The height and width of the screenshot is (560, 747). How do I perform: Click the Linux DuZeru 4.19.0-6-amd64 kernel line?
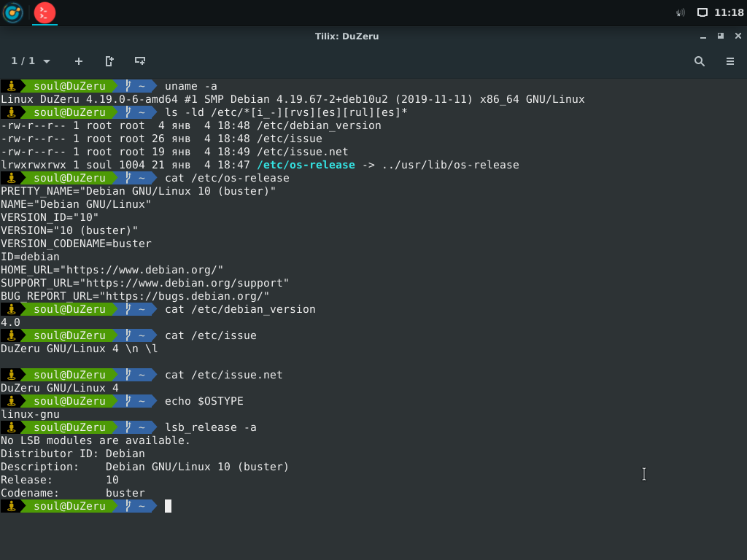click(x=293, y=99)
